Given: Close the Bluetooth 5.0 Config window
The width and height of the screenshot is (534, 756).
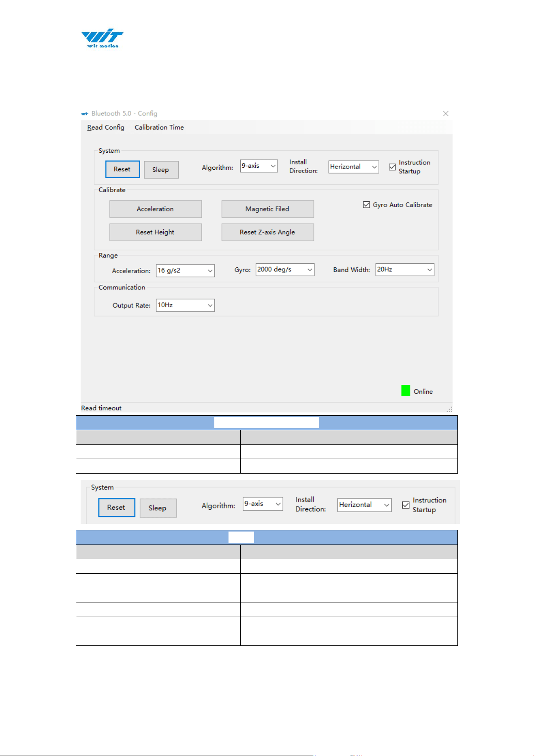Looking at the screenshot, I should [x=446, y=113].
